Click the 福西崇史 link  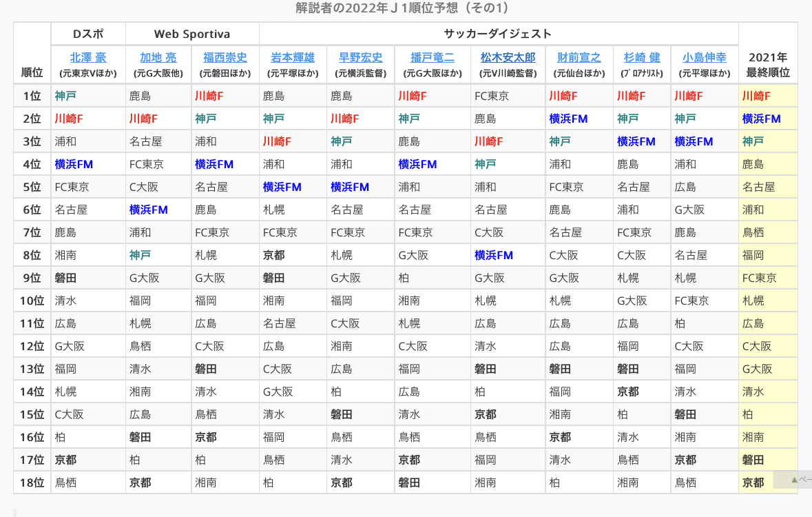coord(225,58)
